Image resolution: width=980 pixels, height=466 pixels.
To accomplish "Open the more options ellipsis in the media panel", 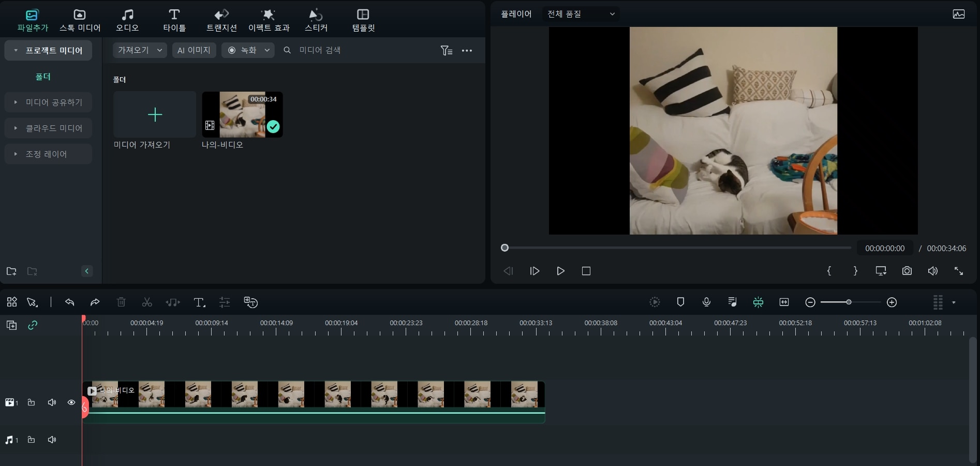I will click(467, 51).
